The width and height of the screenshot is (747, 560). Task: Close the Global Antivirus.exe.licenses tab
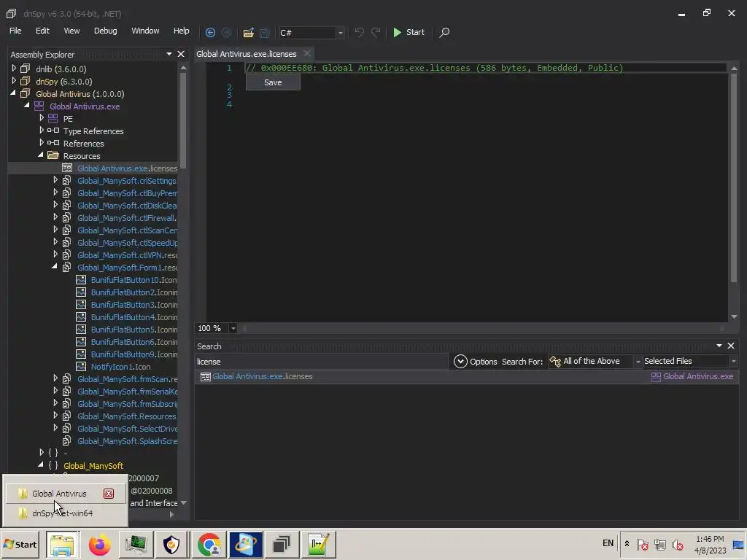(307, 53)
